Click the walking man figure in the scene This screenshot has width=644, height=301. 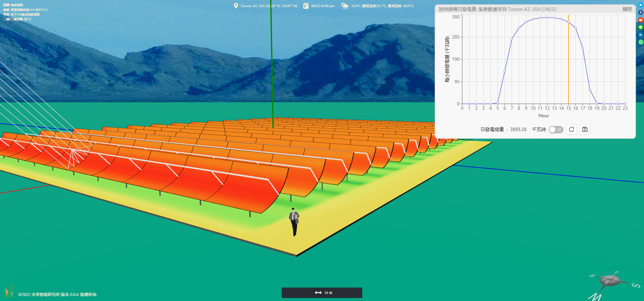coord(294,222)
